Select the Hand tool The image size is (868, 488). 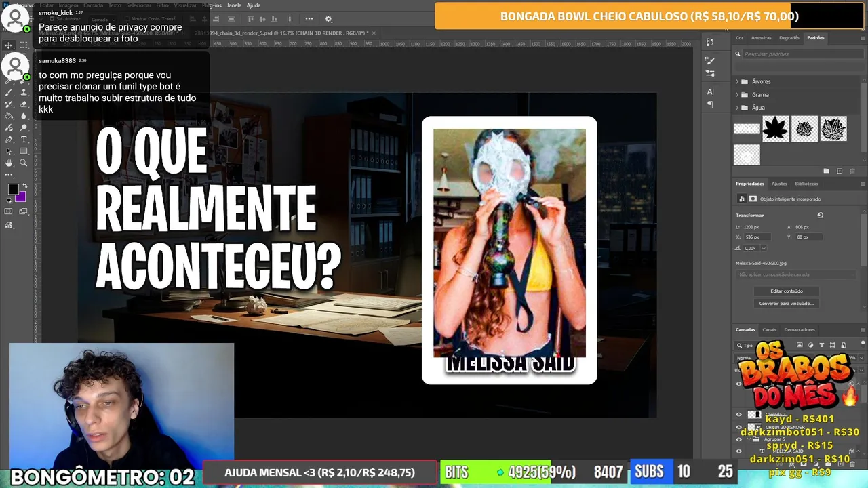(9, 163)
